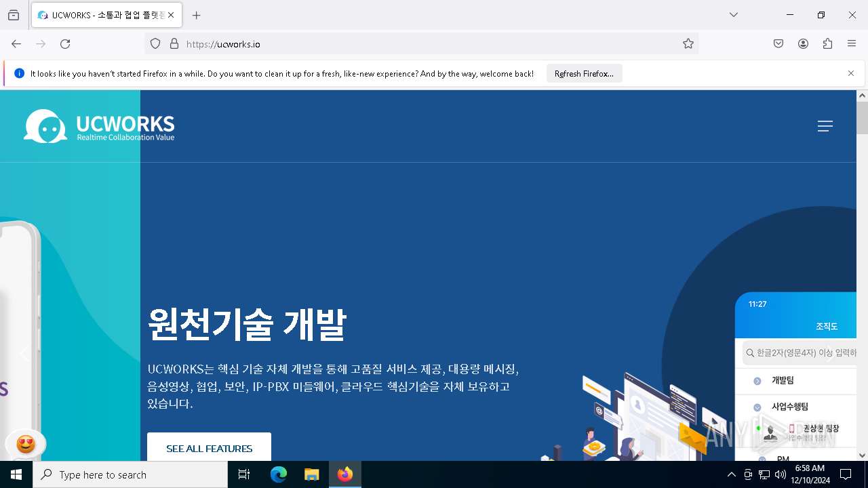
Task: Click the info icon in notification bar
Action: click(x=19, y=74)
